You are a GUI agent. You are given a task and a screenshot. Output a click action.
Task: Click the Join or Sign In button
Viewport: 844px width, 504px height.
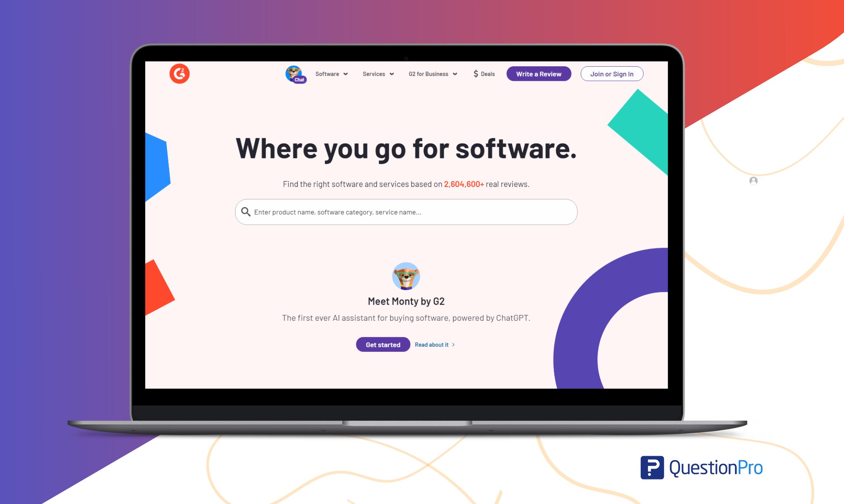tap(611, 74)
